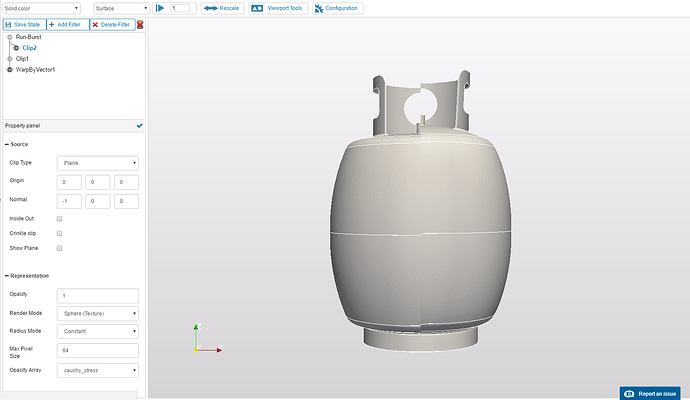Enable the Inside Out checkbox
The width and height of the screenshot is (690, 400).
coord(60,218)
